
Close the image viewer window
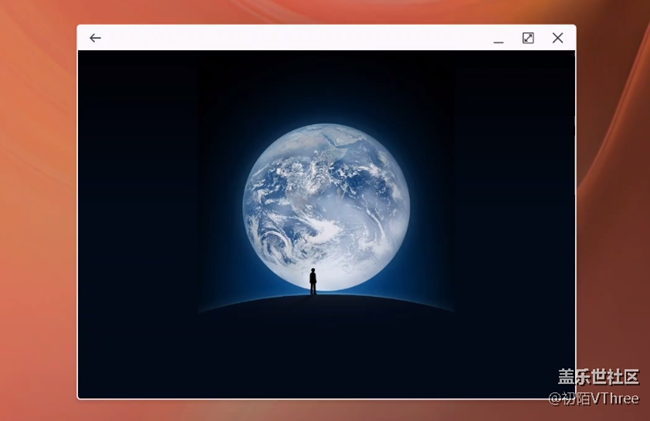pos(558,38)
